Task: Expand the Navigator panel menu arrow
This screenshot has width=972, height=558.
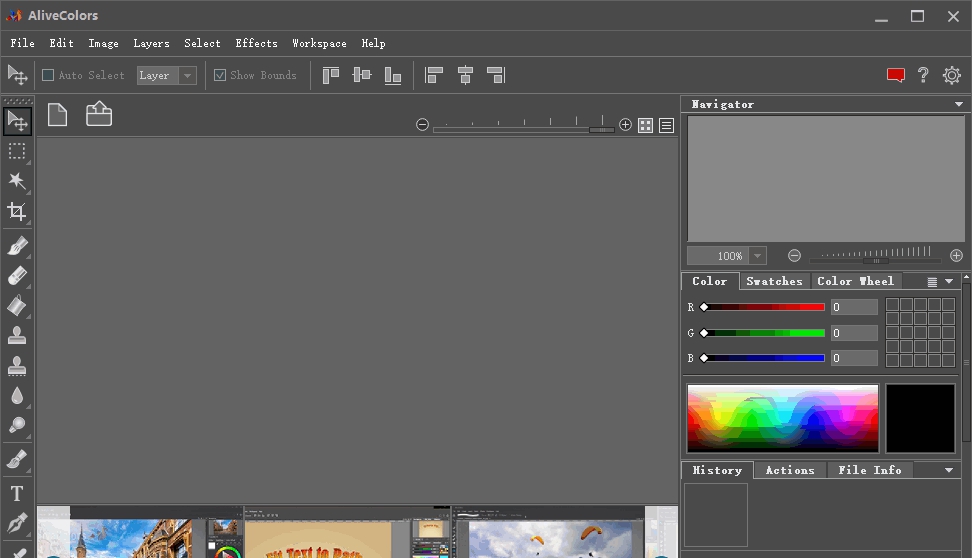Action: coord(958,104)
